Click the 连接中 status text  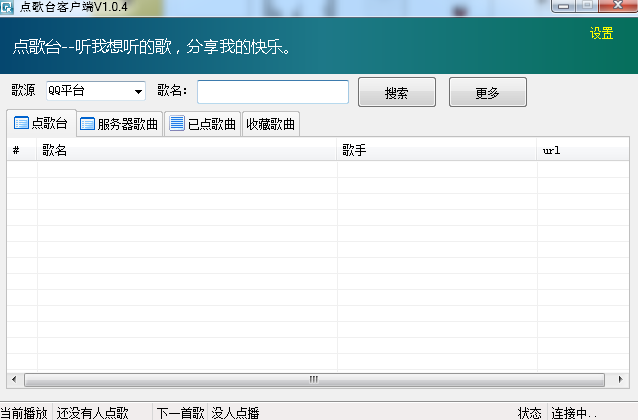(575, 412)
